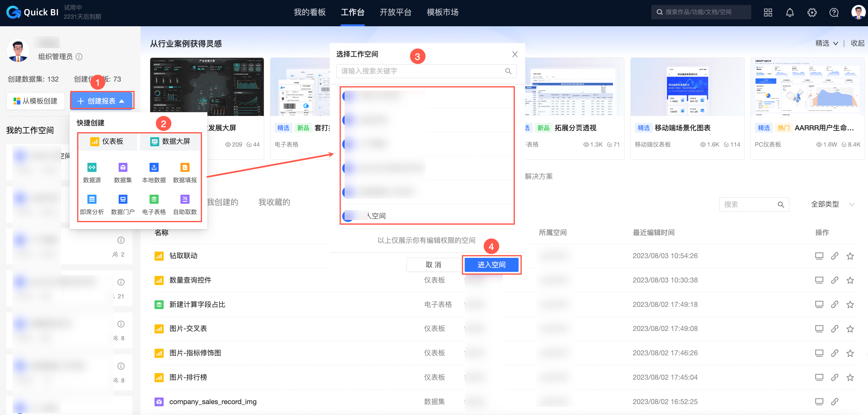Open 本地数据 from quick create options

tap(154, 172)
